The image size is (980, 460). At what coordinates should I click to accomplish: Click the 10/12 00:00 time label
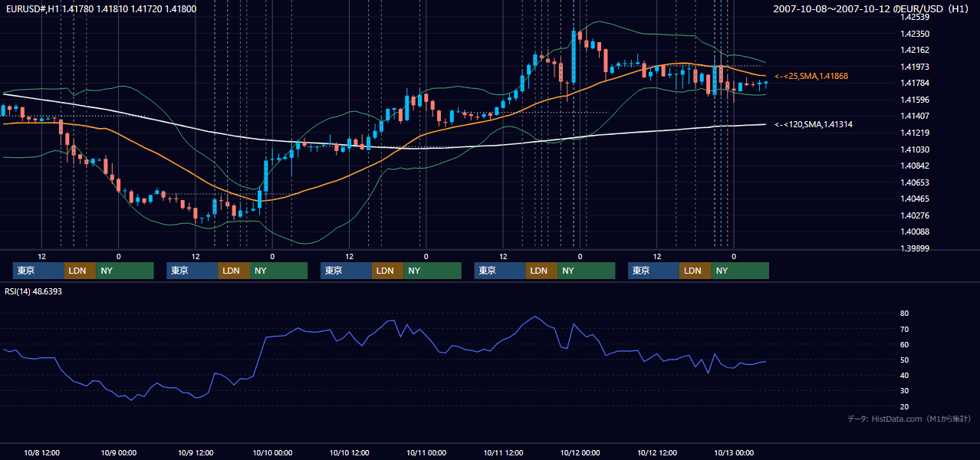[x=580, y=452]
